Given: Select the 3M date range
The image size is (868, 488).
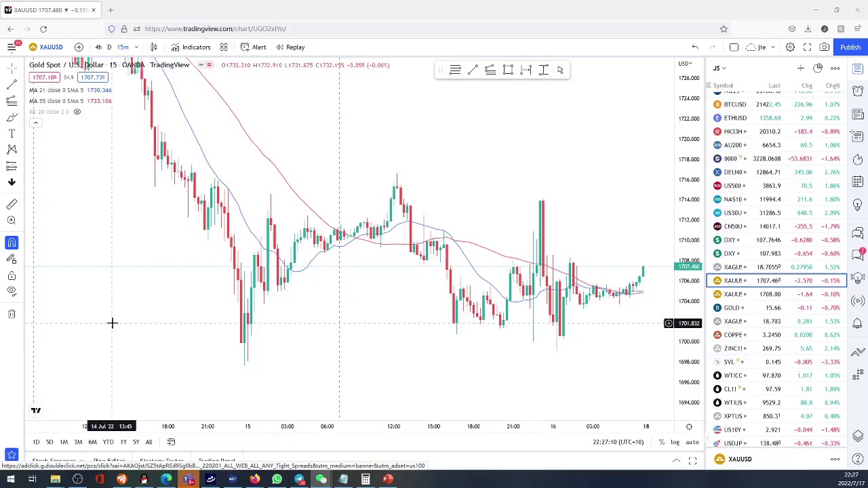Looking at the screenshot, I should click(x=78, y=442).
